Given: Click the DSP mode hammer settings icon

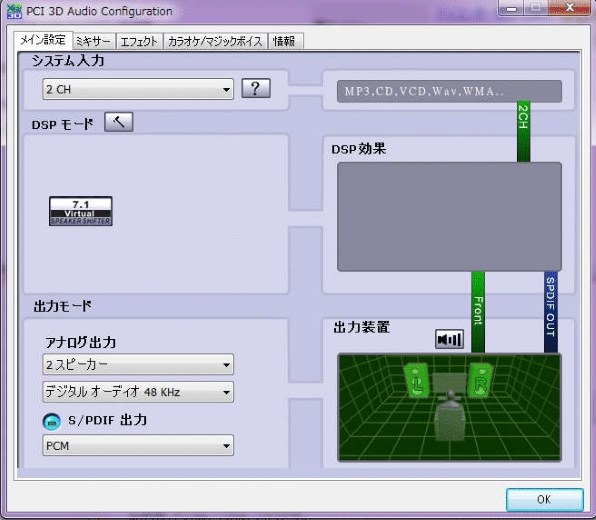Looking at the screenshot, I should click(x=119, y=122).
